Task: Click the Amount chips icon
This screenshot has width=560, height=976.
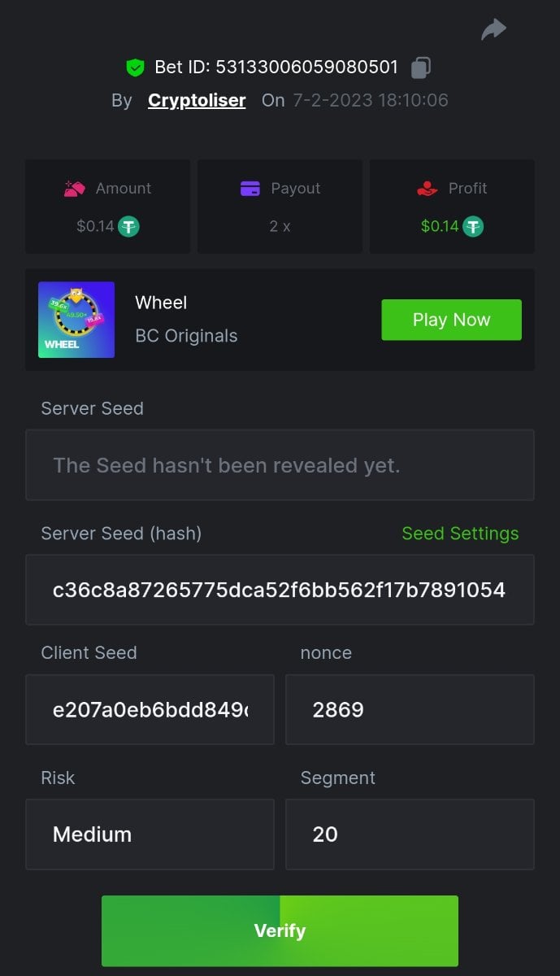Action: coord(75,189)
